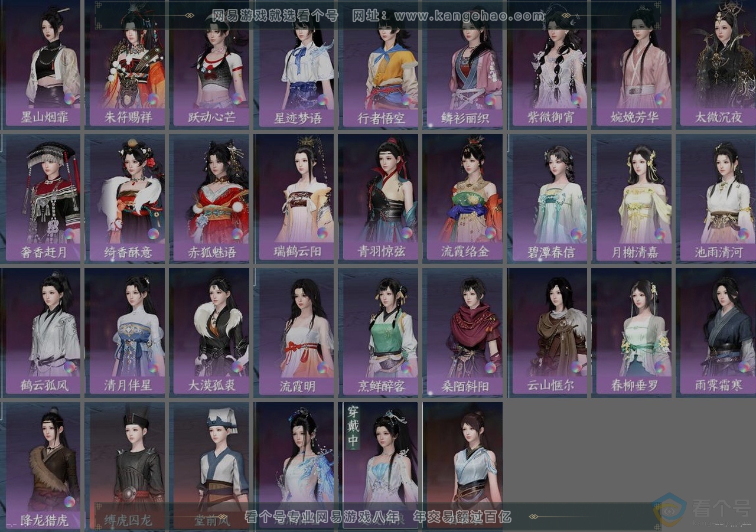Click the dye icon on 云山惬尔 card
Viewport: 756px width, 532px height.
pyautogui.click(x=576, y=367)
